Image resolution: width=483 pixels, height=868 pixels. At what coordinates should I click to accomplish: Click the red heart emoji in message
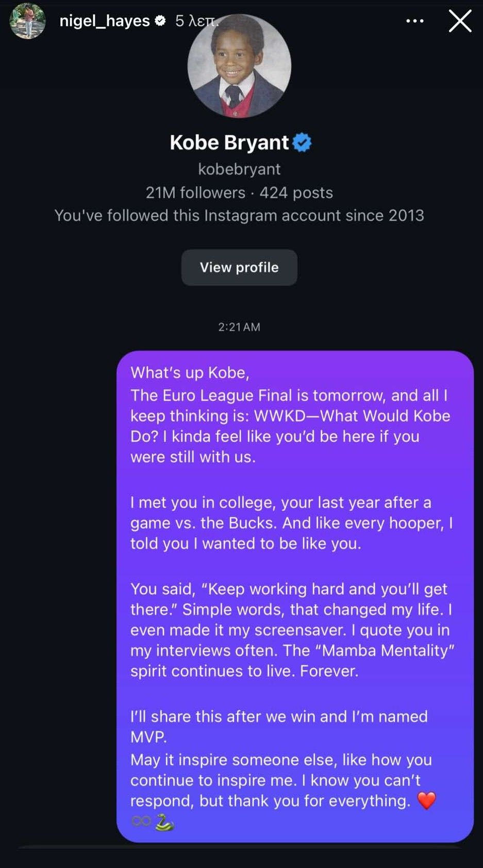(x=426, y=800)
